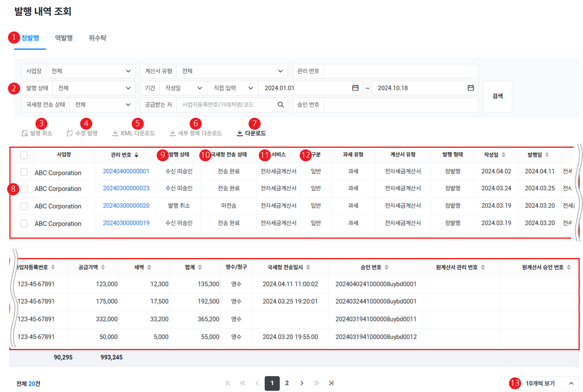The image size is (583, 392).
Task: Go to the last page arrow
Action: 331,383
